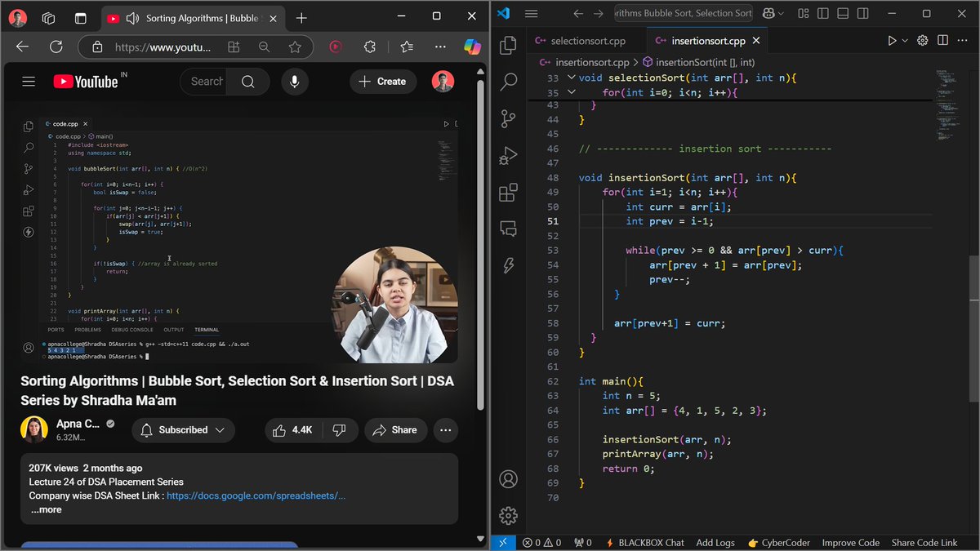
Task: Open run button dropdown arrow
Action: 905,40
